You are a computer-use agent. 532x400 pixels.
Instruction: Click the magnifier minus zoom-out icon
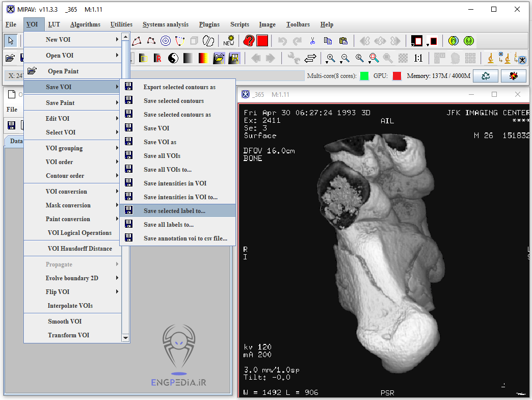point(344,59)
